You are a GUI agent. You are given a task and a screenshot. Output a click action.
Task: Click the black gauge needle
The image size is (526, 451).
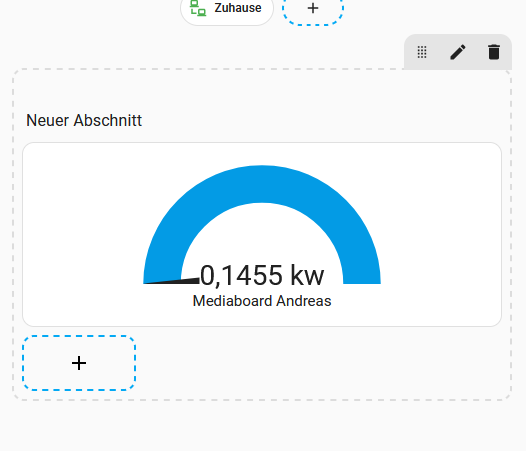171,281
